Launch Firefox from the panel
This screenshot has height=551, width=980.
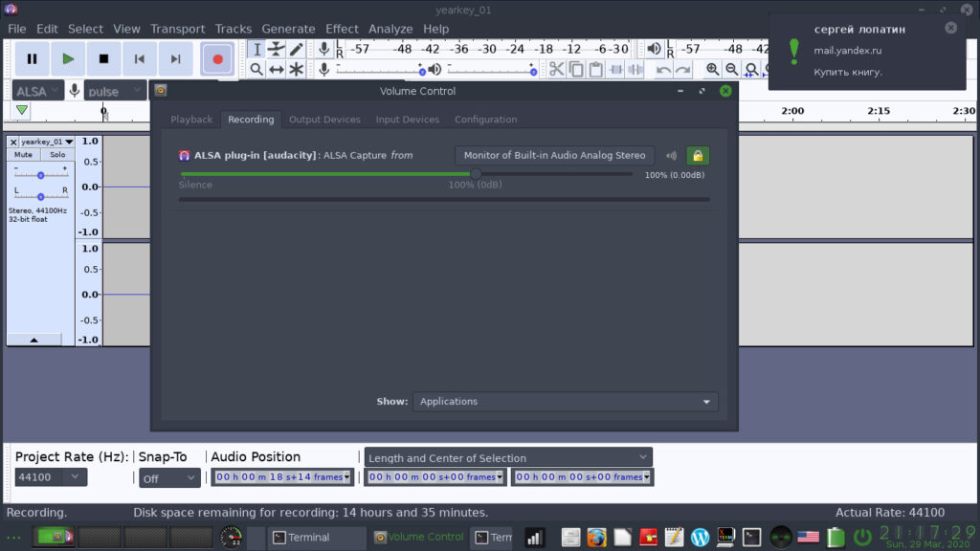(x=596, y=538)
